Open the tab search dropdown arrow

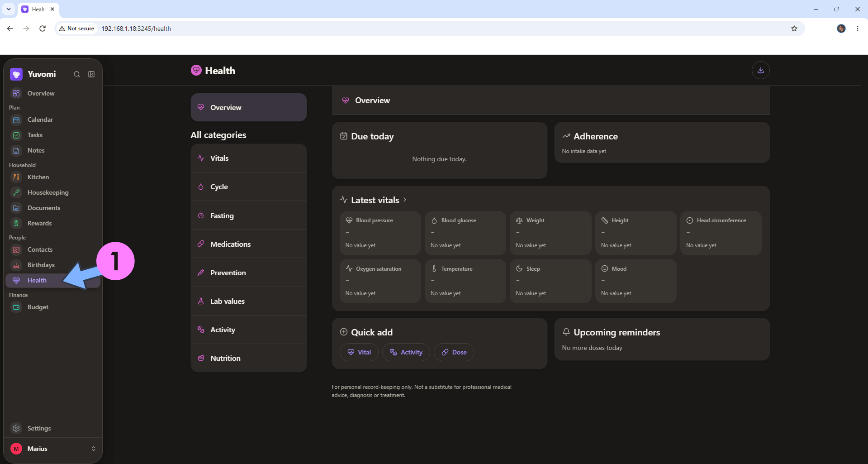[x=9, y=9]
